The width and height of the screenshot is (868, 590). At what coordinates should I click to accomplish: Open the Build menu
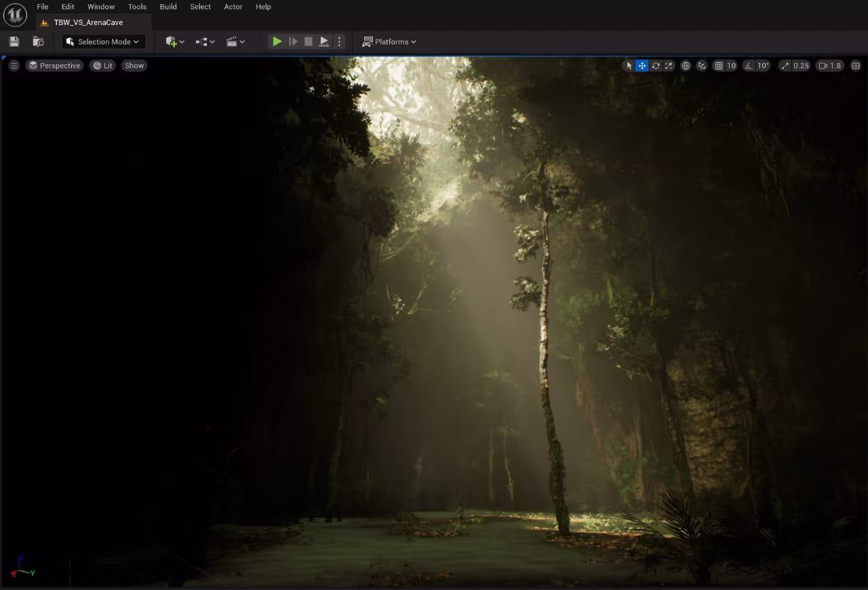(x=168, y=7)
